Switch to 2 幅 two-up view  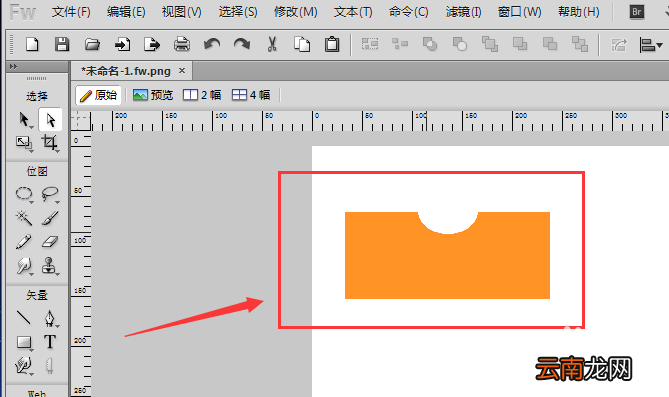click(202, 95)
